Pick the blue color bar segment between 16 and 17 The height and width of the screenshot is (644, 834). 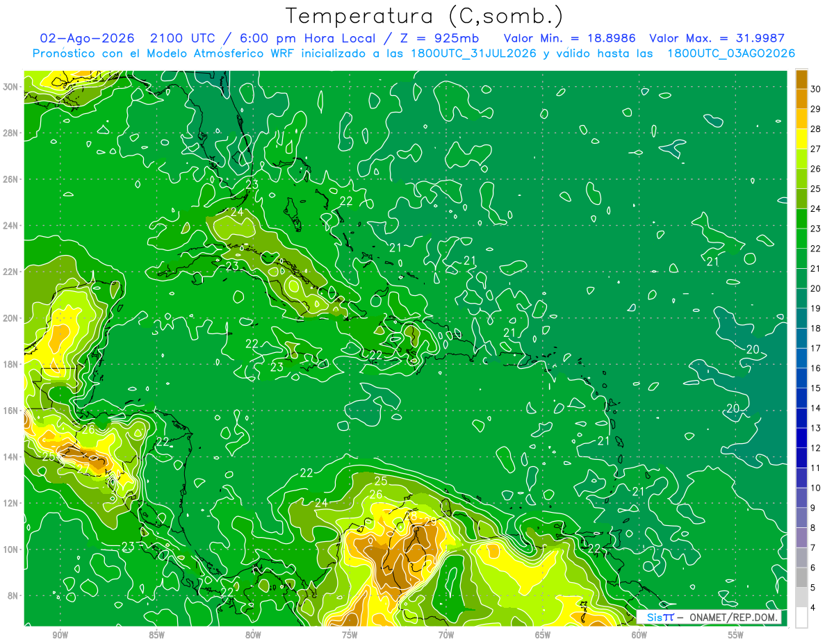(x=801, y=358)
